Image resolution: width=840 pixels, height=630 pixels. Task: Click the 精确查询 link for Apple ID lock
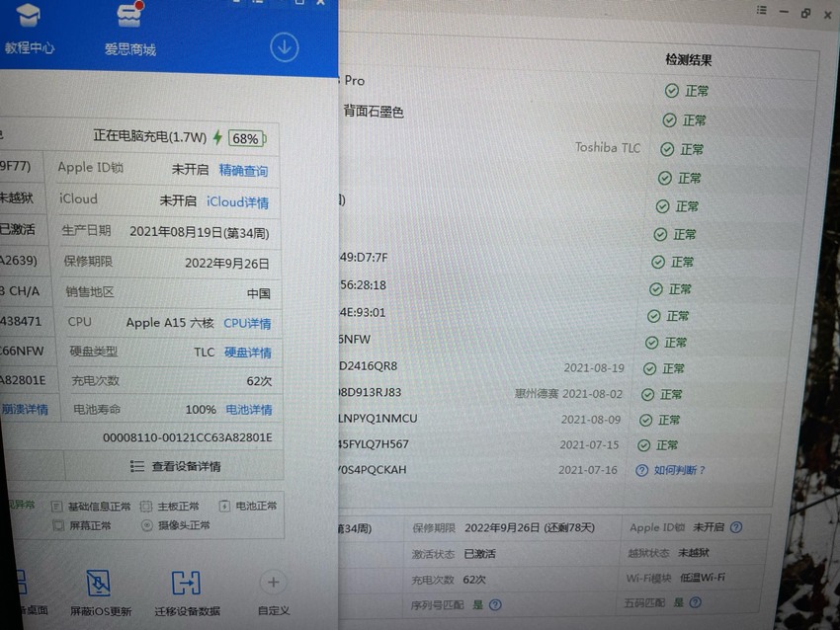pyautogui.click(x=243, y=171)
